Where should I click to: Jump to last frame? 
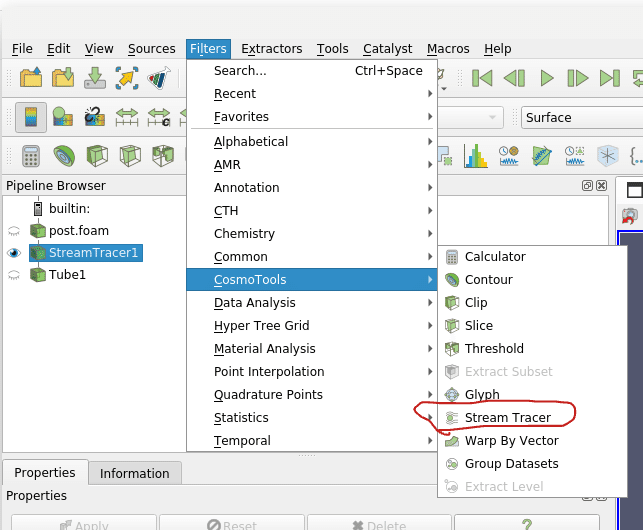point(610,78)
